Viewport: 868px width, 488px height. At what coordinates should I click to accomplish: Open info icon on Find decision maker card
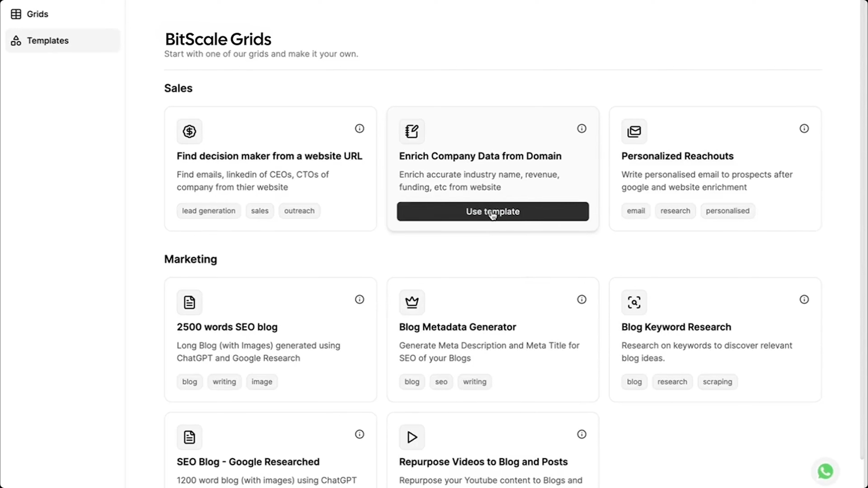click(x=359, y=129)
